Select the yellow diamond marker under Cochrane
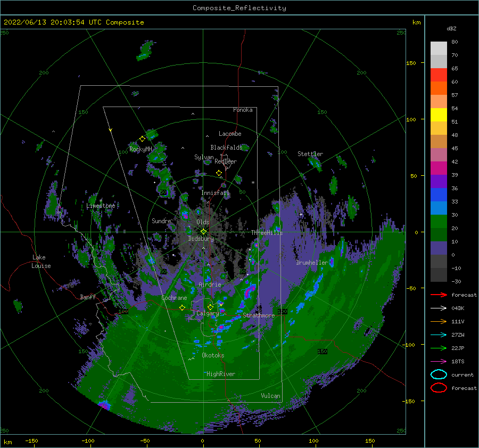The image size is (479, 448). coord(182,307)
